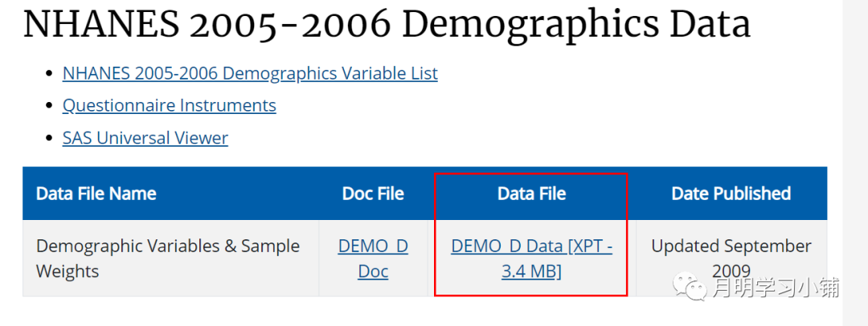
Task: Click the vertical scrollbar on the right edge
Action: [854, 161]
